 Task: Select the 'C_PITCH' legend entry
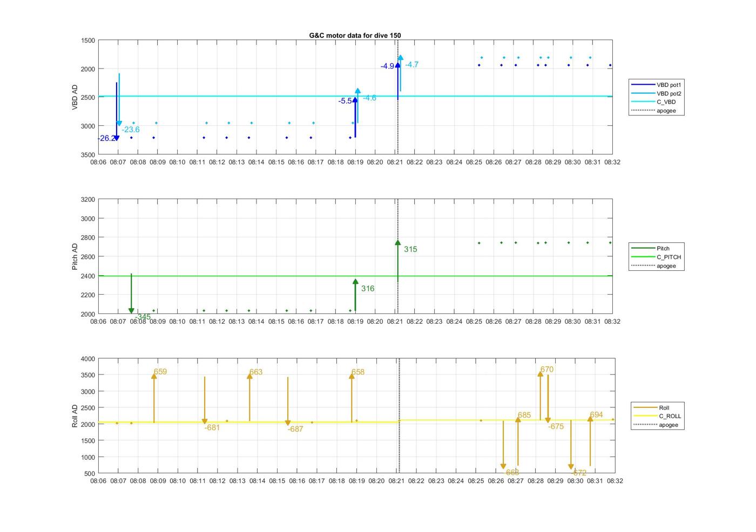(x=656, y=257)
